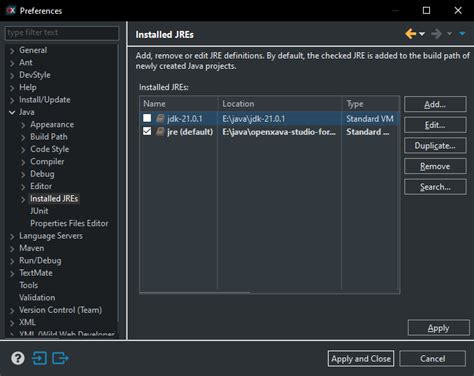Click the Cancel button
Viewport: 474px width, 376px height.
pyautogui.click(x=433, y=359)
